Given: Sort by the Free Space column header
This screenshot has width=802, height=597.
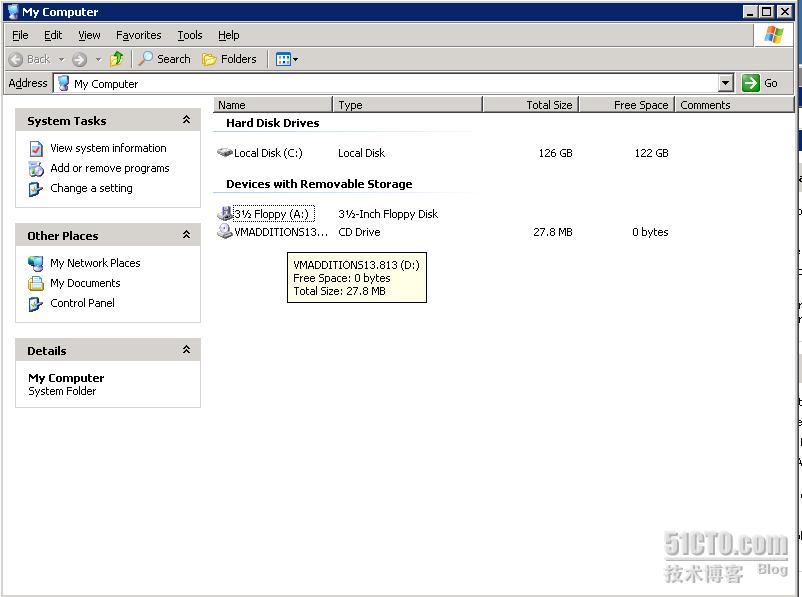Looking at the screenshot, I should (627, 105).
